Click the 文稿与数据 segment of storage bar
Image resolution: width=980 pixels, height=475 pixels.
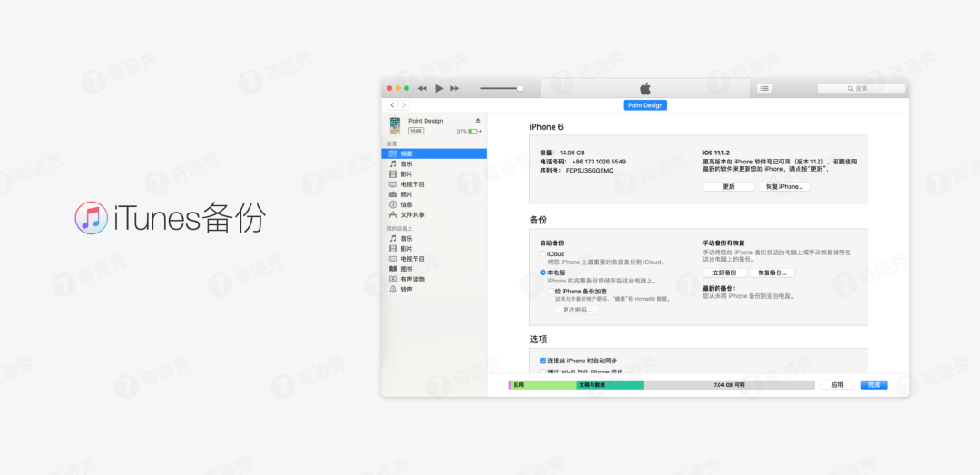point(610,385)
